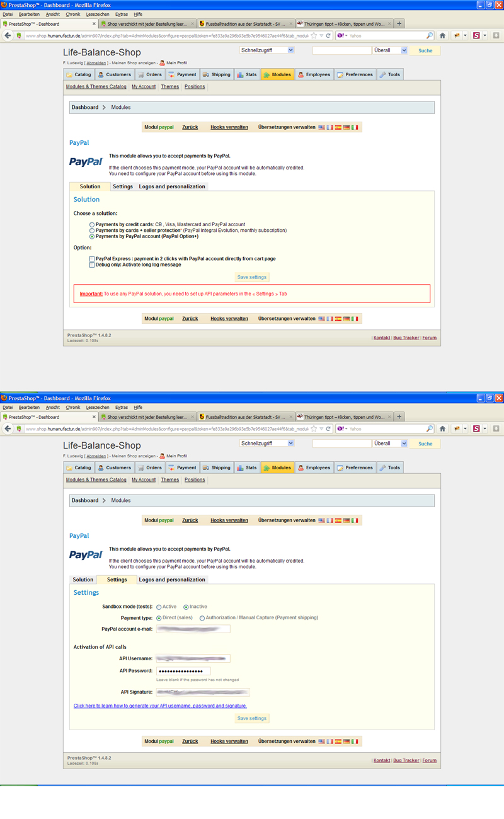Open Überall search-scope dropdown in the Solution-form window
The width and height of the screenshot is (504, 819).
pos(390,50)
